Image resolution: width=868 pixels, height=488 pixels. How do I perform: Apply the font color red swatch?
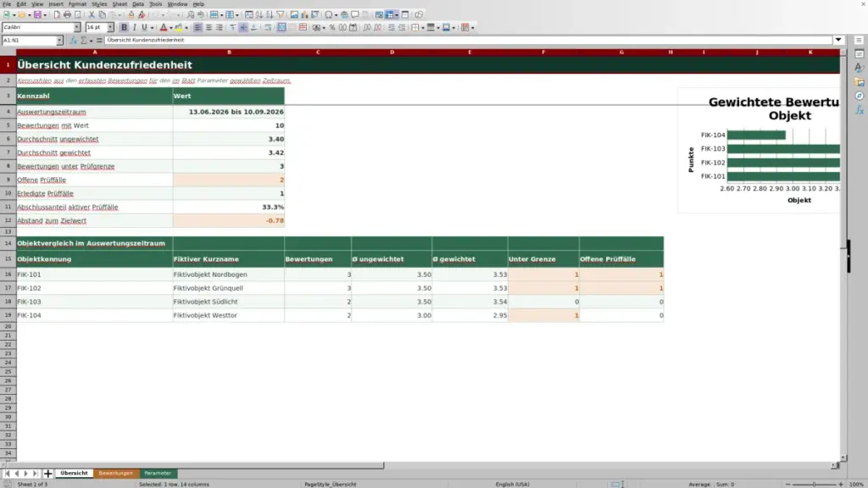pyautogui.click(x=164, y=27)
